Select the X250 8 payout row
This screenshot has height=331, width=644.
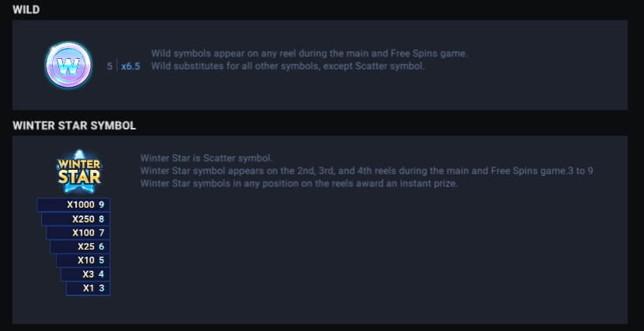click(x=75, y=219)
